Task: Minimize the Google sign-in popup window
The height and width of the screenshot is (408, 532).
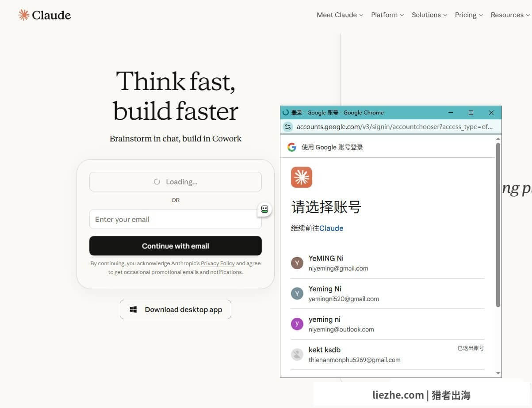Action: 451,113
